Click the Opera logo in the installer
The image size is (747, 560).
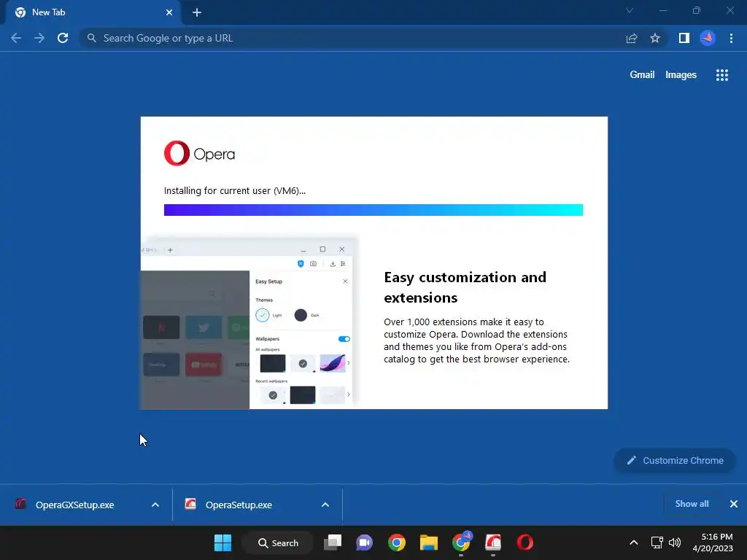tap(200, 153)
